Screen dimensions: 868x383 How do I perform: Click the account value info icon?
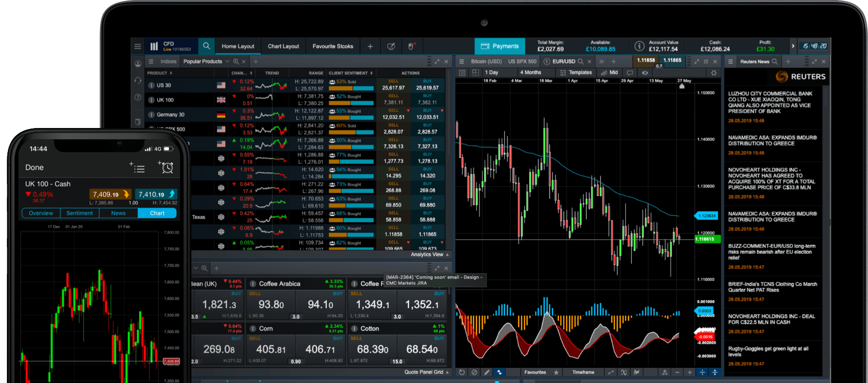click(639, 46)
